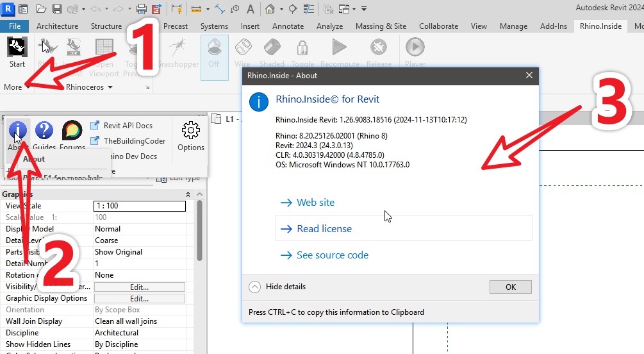The width and height of the screenshot is (644, 354).
Task: Click Edit button for Visibility/Graphics row
Action: click(139, 287)
